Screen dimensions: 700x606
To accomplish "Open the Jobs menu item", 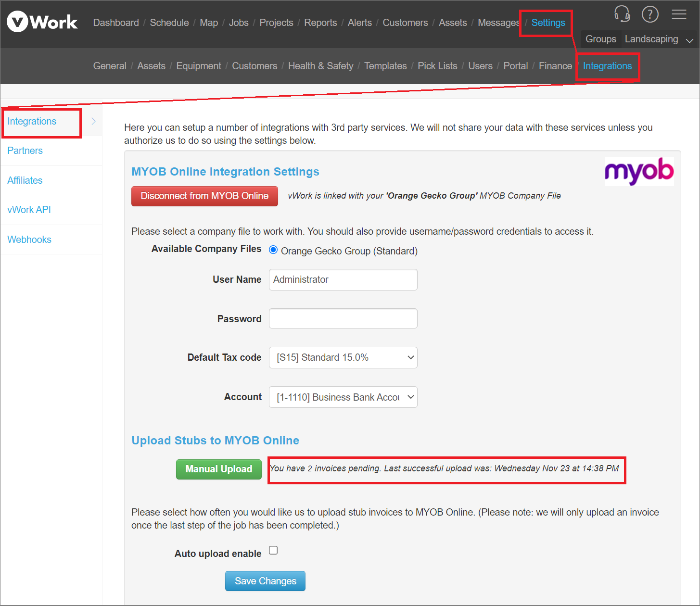I will 239,23.
